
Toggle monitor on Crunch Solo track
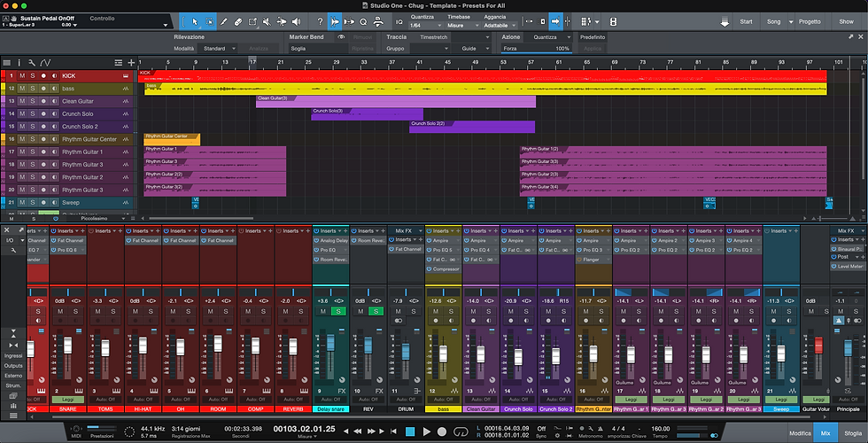click(54, 114)
